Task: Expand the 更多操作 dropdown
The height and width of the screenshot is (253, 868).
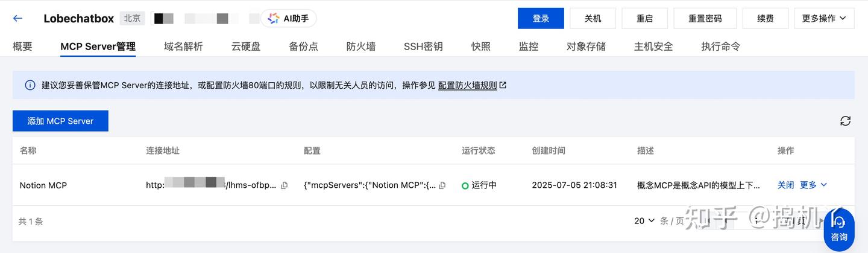Action: [824, 18]
